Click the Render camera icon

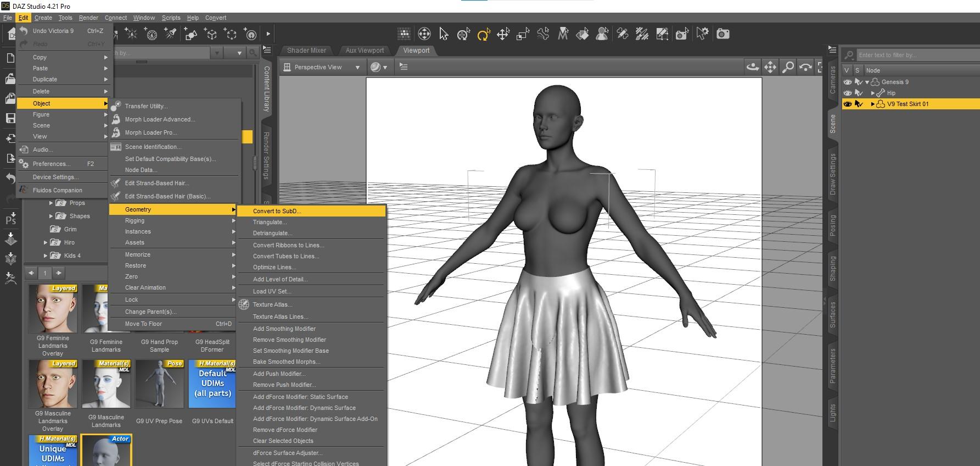(723, 34)
